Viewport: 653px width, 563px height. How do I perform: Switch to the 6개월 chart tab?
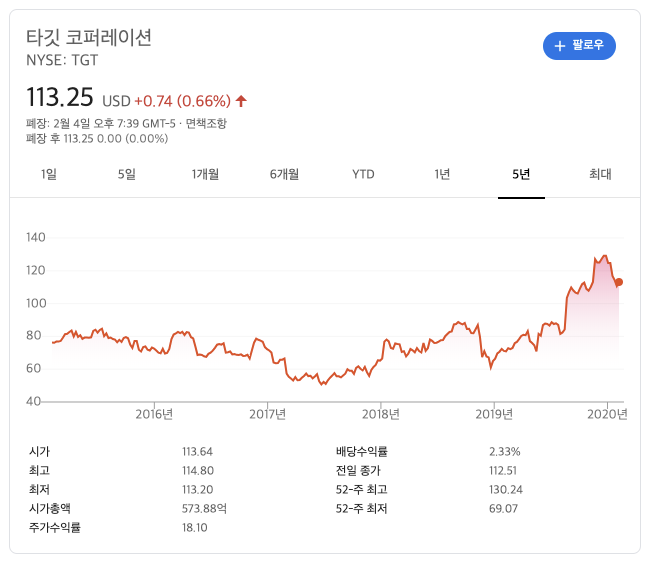[284, 174]
